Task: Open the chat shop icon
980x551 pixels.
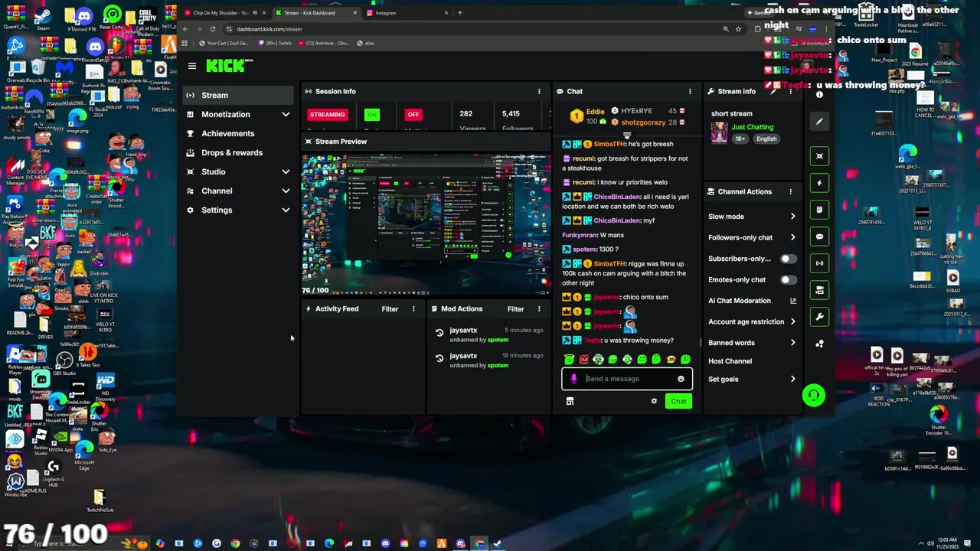Action: click(570, 401)
